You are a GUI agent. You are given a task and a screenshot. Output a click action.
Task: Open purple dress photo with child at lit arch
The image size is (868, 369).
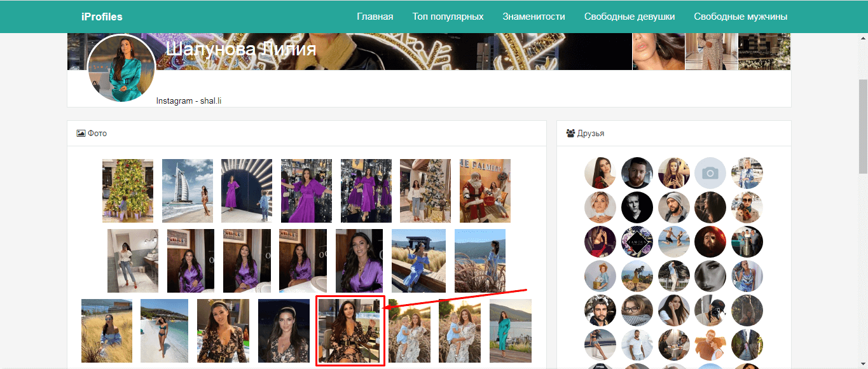click(247, 191)
